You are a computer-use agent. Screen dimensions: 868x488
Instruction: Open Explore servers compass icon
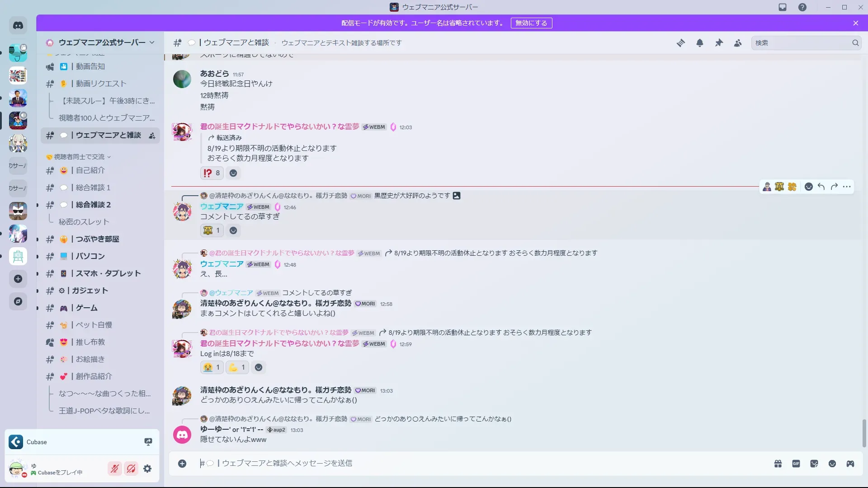18,301
